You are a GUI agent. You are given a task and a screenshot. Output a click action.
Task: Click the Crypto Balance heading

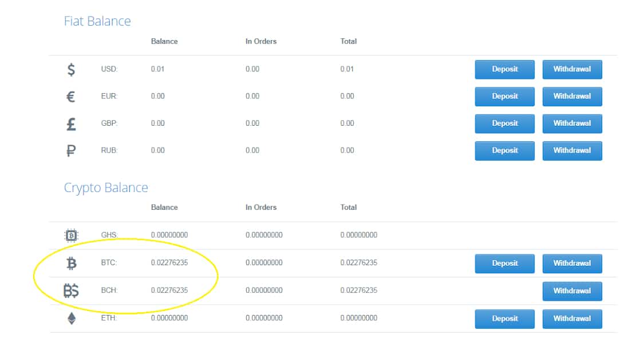pos(106,188)
